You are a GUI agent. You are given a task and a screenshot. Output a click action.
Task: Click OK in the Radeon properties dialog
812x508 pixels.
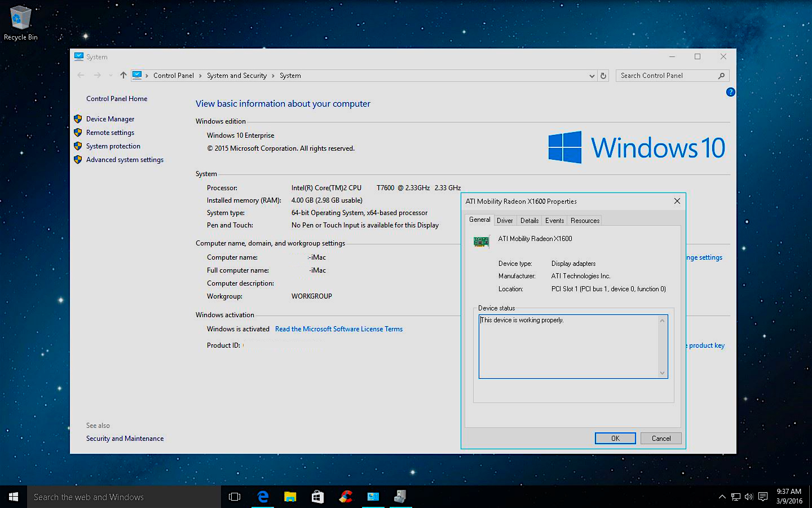[x=615, y=439]
